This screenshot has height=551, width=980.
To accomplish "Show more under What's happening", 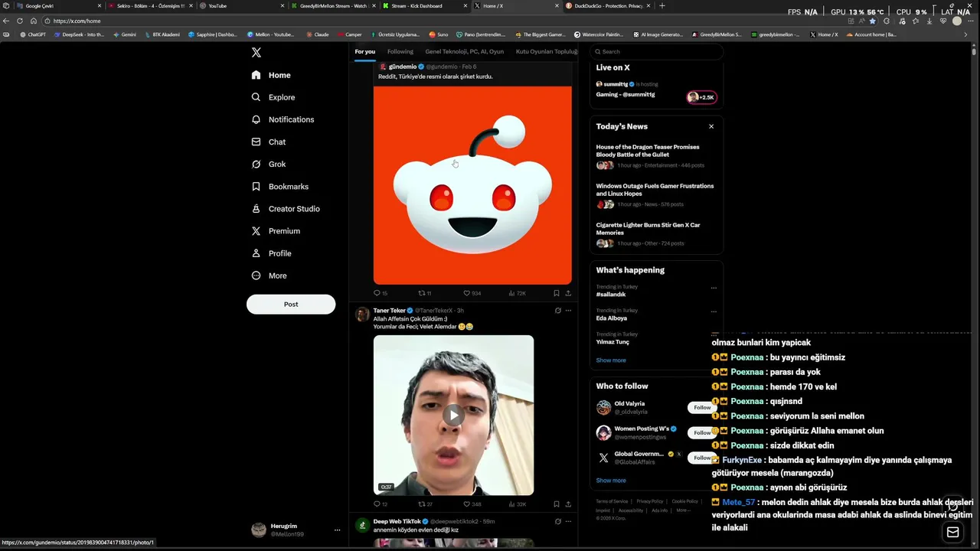I will tap(611, 360).
